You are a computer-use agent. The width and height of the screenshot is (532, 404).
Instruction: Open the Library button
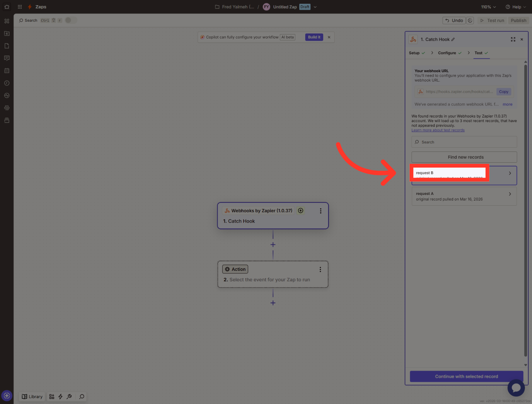(x=32, y=397)
